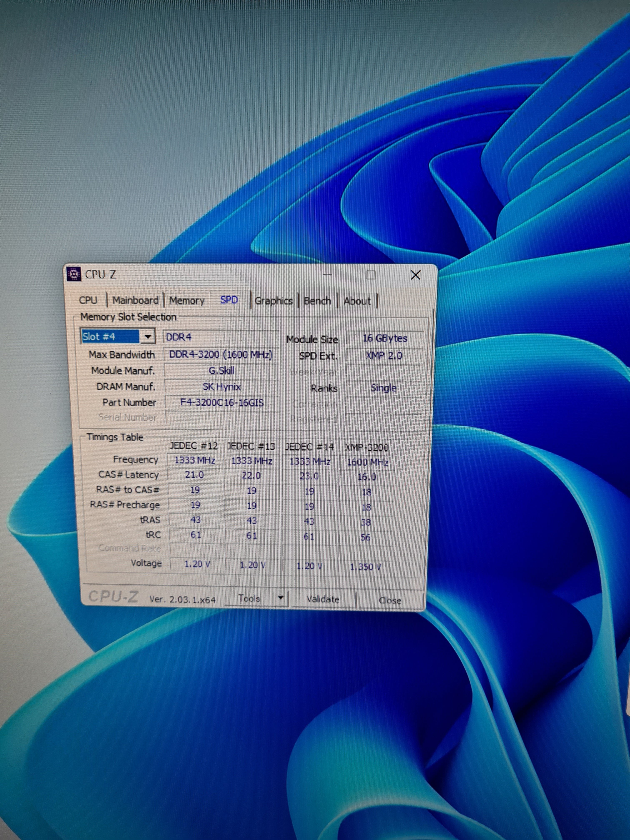630x840 pixels.
Task: Close the CPU-Z window with X
Action: tap(415, 275)
